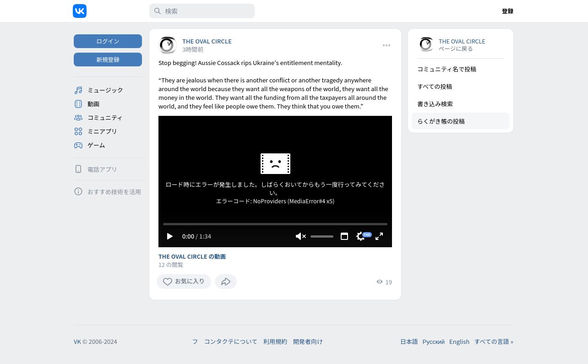
Task: Click お気に入り like button
Action: 184,282
